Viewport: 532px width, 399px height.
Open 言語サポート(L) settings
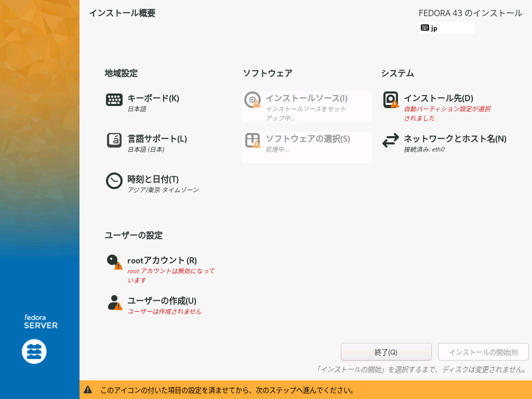[157, 139]
